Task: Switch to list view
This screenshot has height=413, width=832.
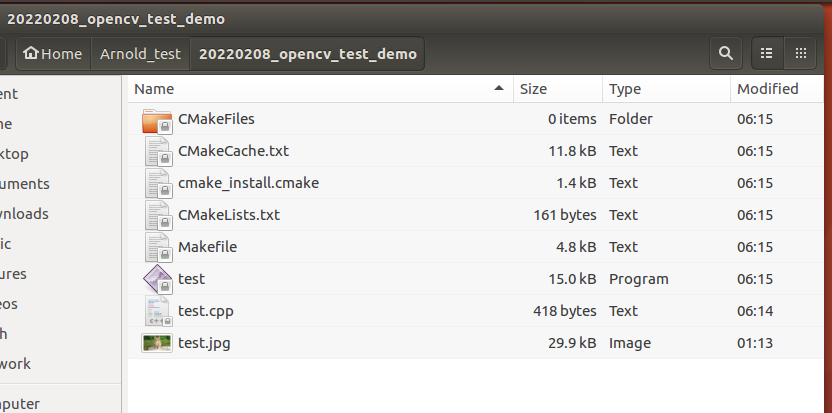Action: coord(766,53)
